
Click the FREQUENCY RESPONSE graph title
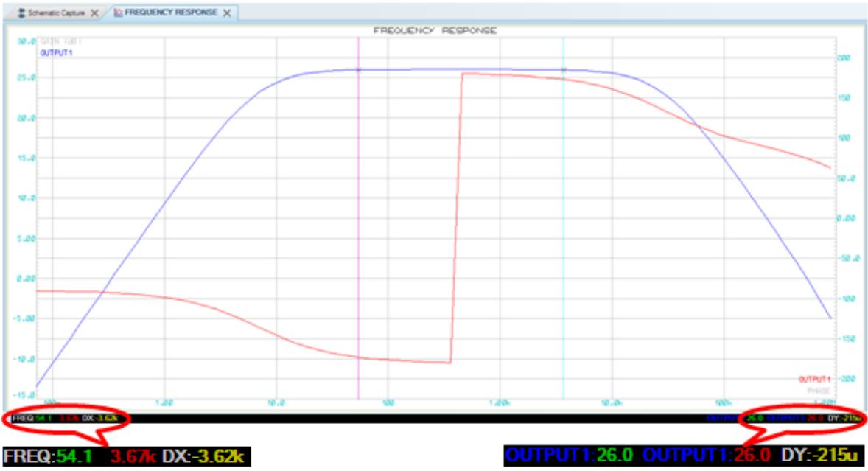point(435,31)
